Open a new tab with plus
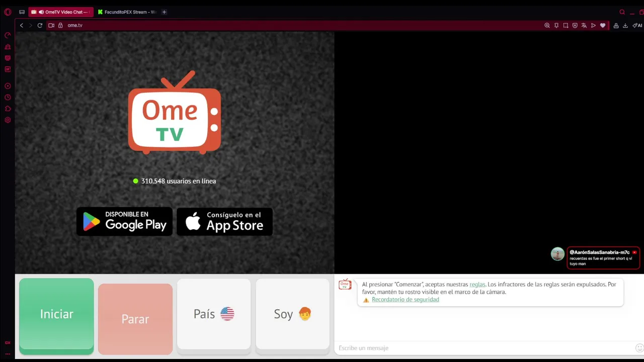The height and width of the screenshot is (362, 644). pos(164,12)
